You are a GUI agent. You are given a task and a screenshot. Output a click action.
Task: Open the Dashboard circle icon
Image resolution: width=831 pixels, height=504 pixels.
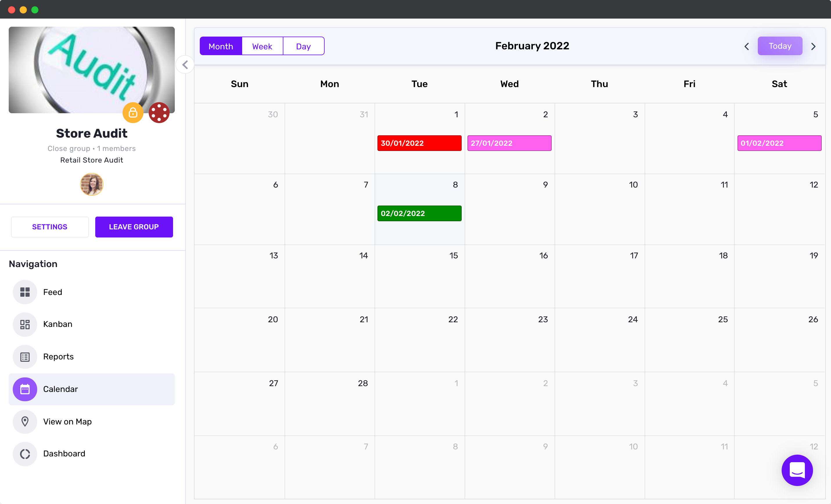[25, 454]
